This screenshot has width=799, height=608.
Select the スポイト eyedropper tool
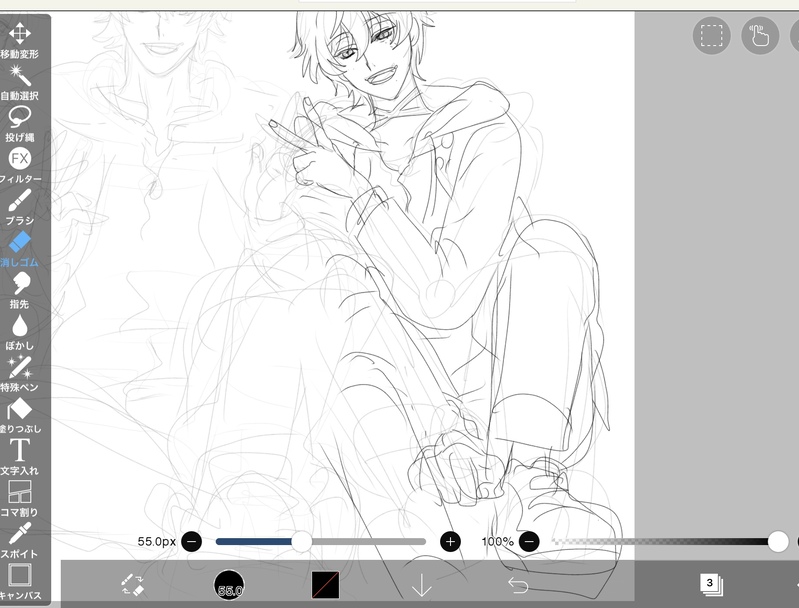(19, 541)
